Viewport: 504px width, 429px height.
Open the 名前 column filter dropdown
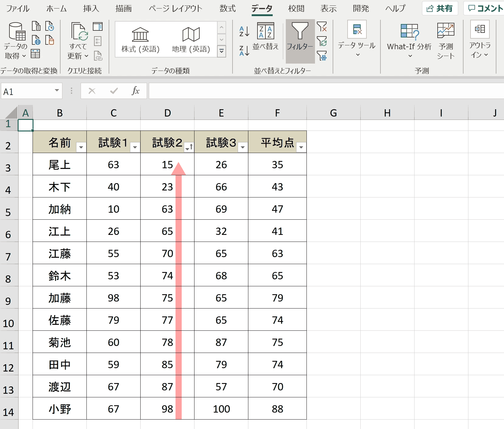[x=81, y=148]
